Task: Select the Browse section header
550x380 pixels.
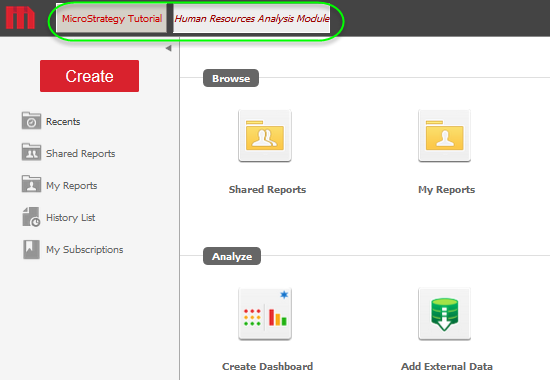Action: pyautogui.click(x=231, y=78)
